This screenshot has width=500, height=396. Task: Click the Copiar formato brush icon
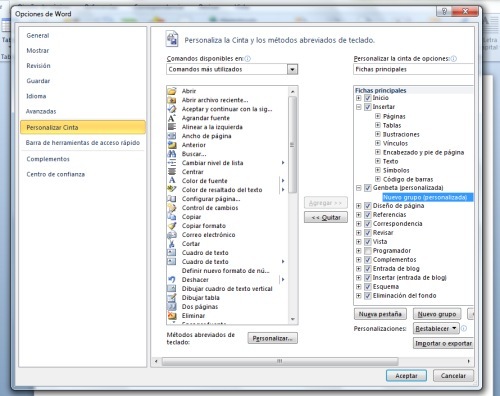click(x=172, y=226)
